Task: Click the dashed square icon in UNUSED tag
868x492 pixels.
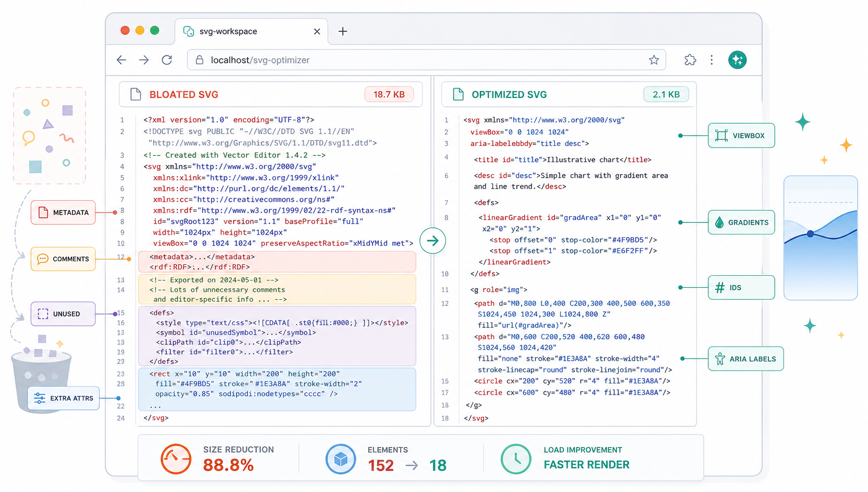Action: pyautogui.click(x=43, y=314)
